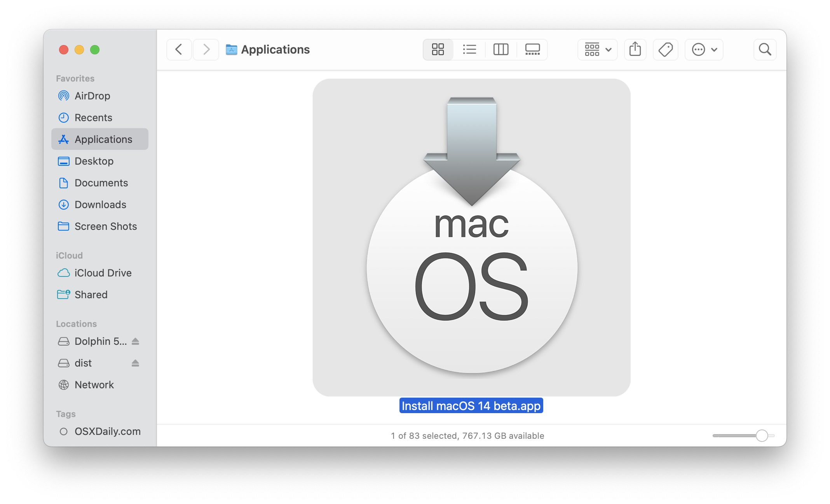
Task: Open AirDrop from the sidebar
Action: pyautogui.click(x=92, y=96)
